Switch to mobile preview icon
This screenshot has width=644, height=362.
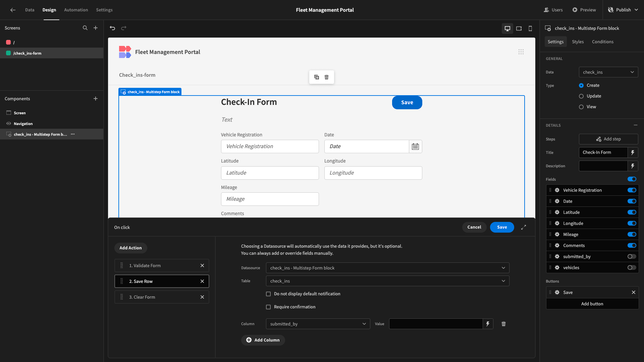(x=530, y=28)
